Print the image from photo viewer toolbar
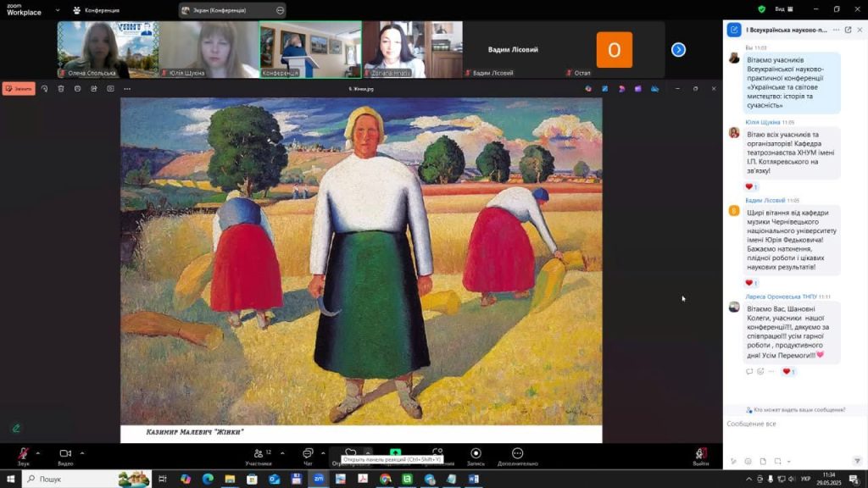 click(x=77, y=88)
